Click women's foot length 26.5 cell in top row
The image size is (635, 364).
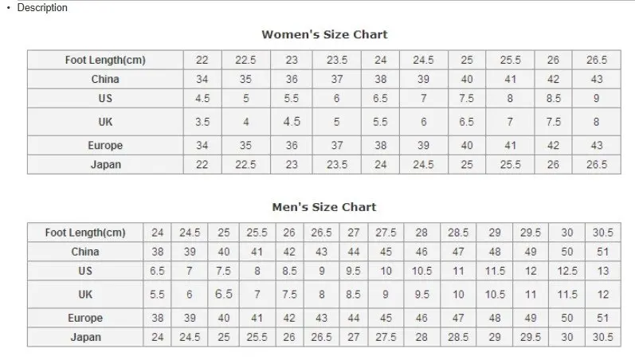[x=597, y=60]
